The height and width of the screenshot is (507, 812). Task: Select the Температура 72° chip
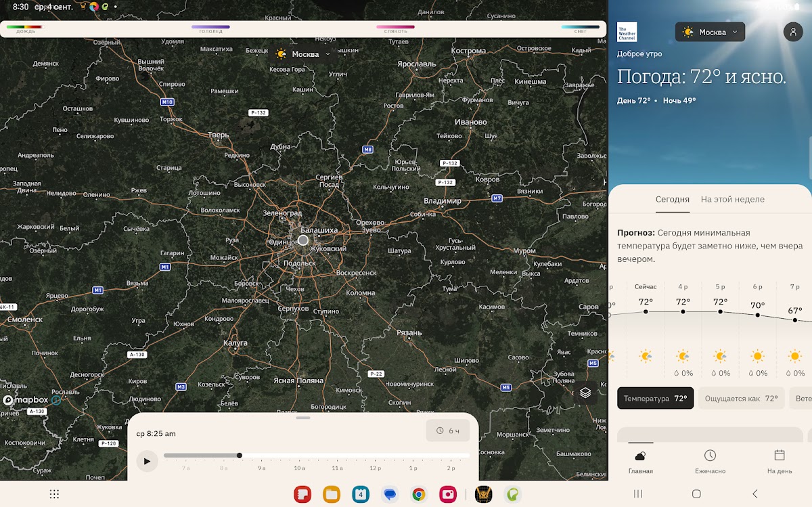click(655, 399)
